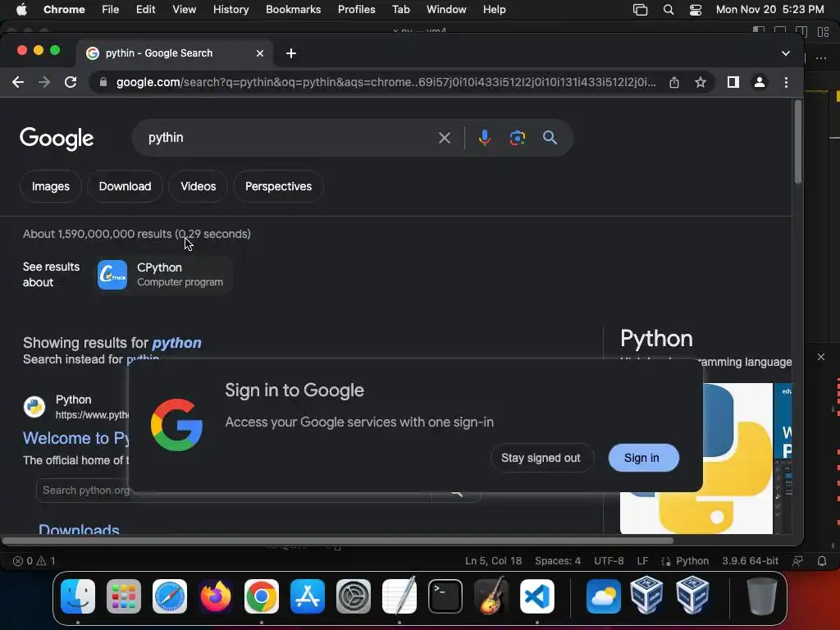Open the File menu
This screenshot has height=630, width=840.
(111, 10)
